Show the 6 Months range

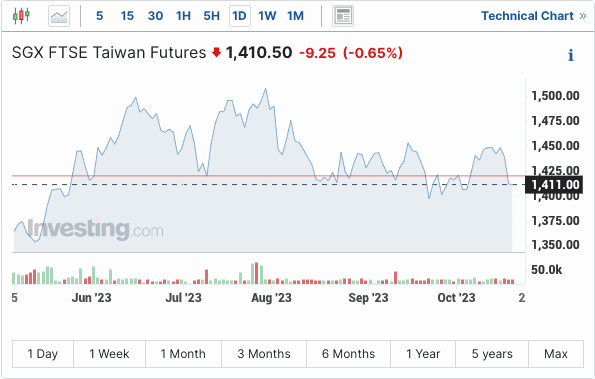click(348, 354)
